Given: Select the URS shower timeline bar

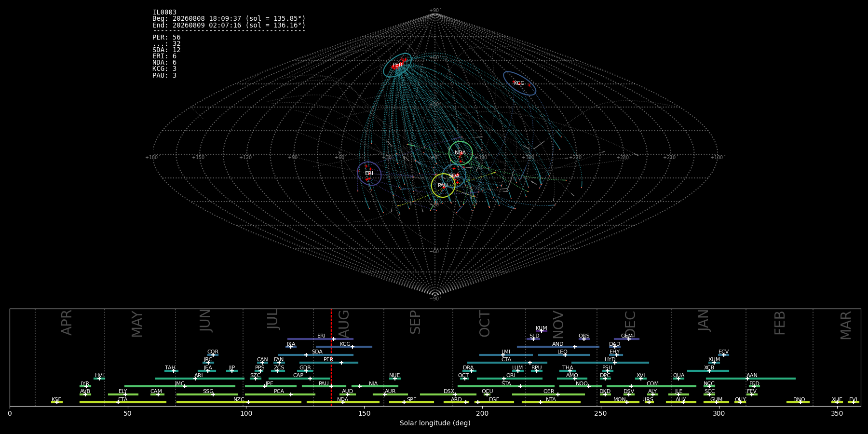Looking at the screenshot, I should pyautogui.click(x=649, y=402).
